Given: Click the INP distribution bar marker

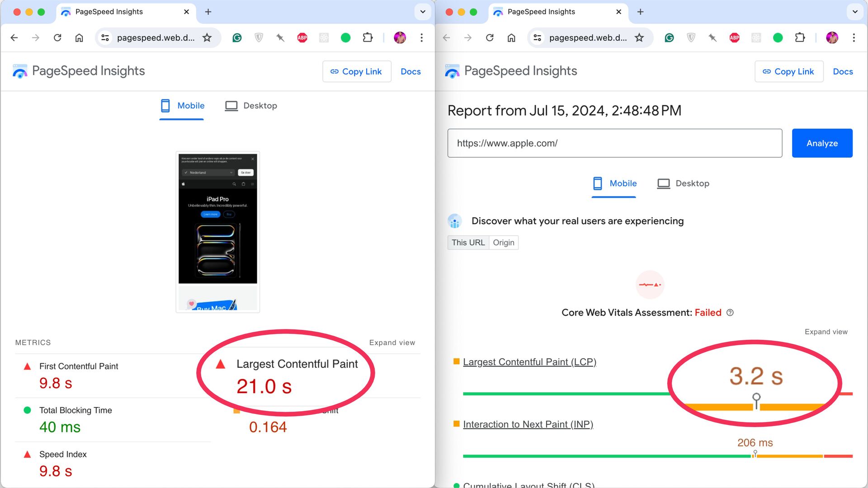Looking at the screenshot, I should click(x=755, y=454).
